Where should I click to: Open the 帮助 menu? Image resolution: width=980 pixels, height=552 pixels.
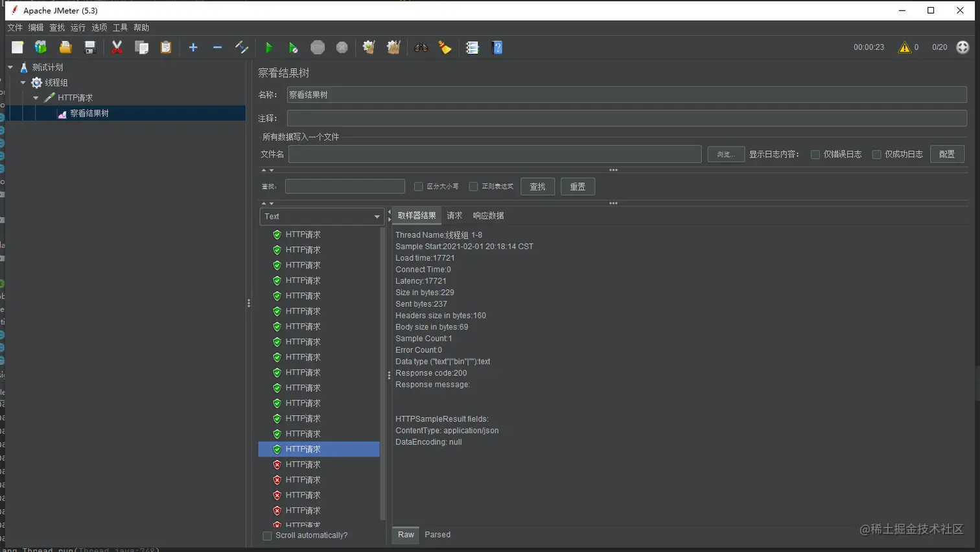[141, 28]
